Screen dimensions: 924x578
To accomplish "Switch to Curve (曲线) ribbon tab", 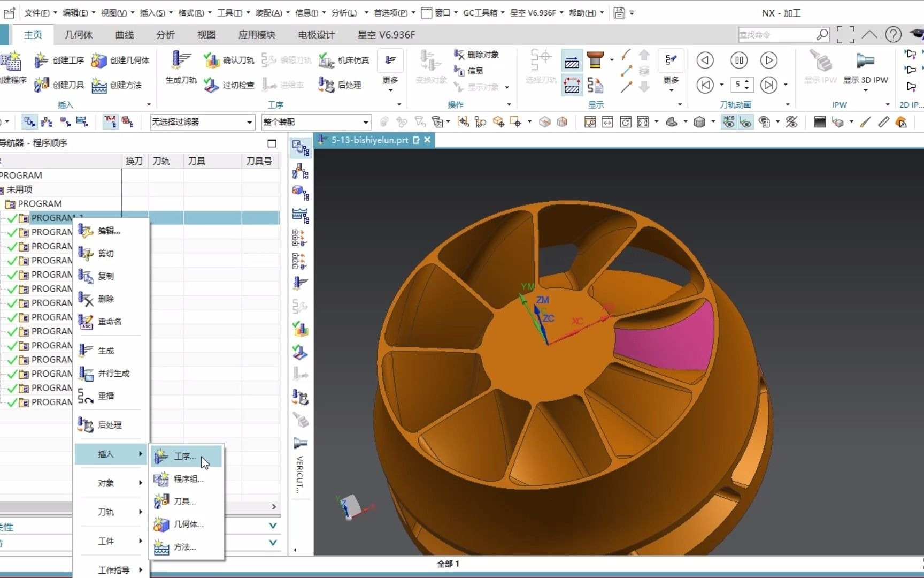I will click(x=125, y=35).
